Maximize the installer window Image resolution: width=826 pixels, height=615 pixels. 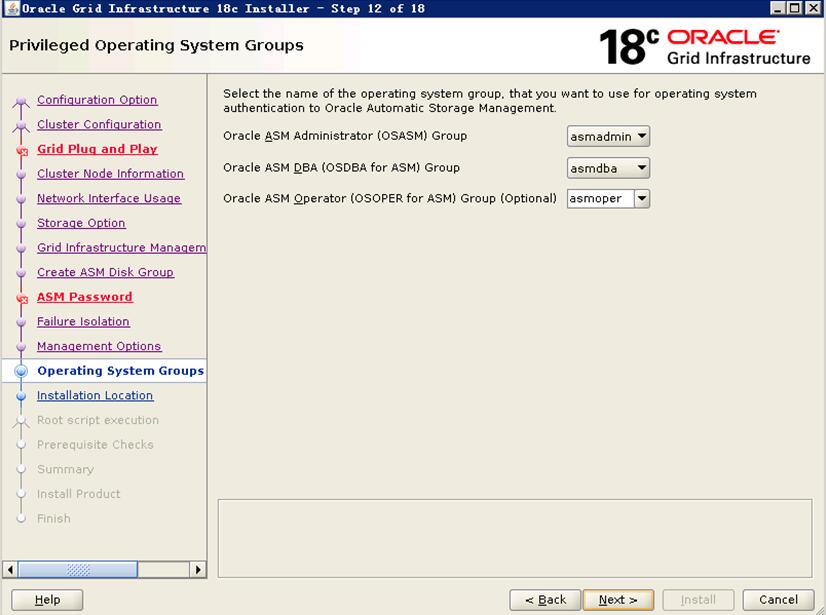(795, 8)
